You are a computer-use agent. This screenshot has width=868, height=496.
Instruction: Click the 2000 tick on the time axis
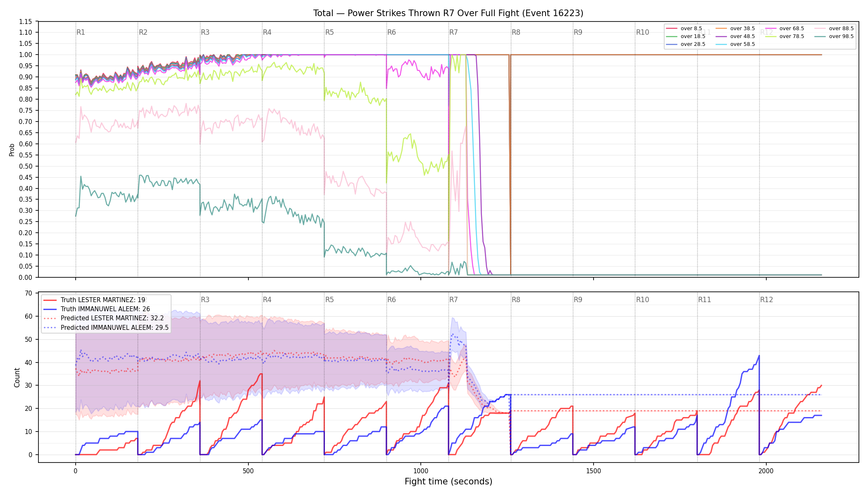pos(766,471)
